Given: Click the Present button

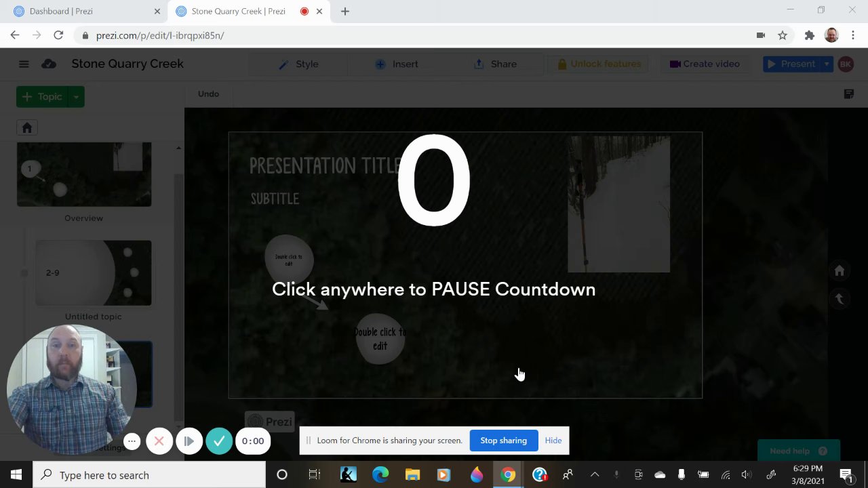Looking at the screenshot, I should (x=791, y=64).
